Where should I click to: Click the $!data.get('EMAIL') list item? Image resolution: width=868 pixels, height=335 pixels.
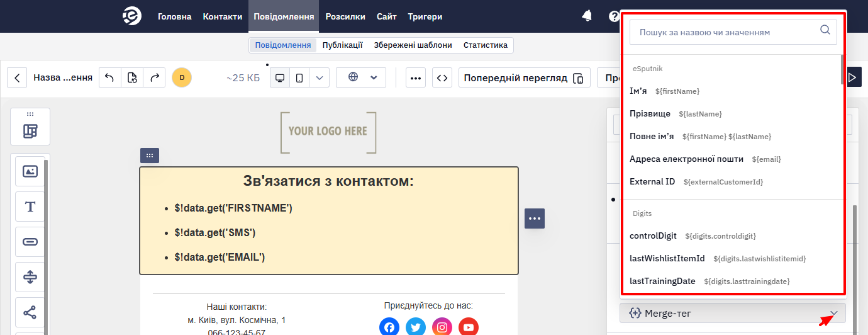[x=220, y=257]
